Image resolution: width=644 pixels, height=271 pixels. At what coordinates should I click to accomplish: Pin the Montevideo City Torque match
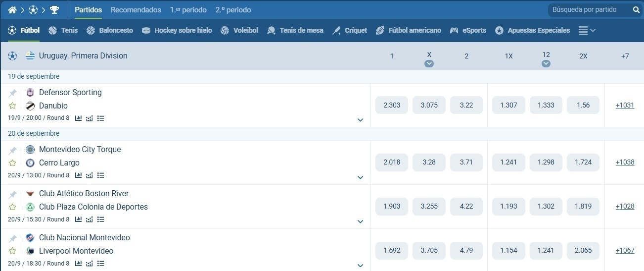[12, 150]
